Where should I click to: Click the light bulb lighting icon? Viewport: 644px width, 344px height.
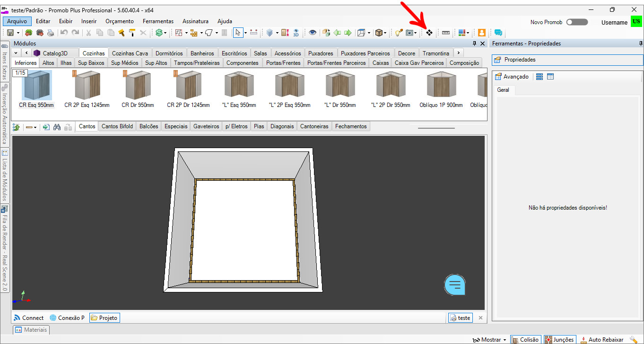398,33
